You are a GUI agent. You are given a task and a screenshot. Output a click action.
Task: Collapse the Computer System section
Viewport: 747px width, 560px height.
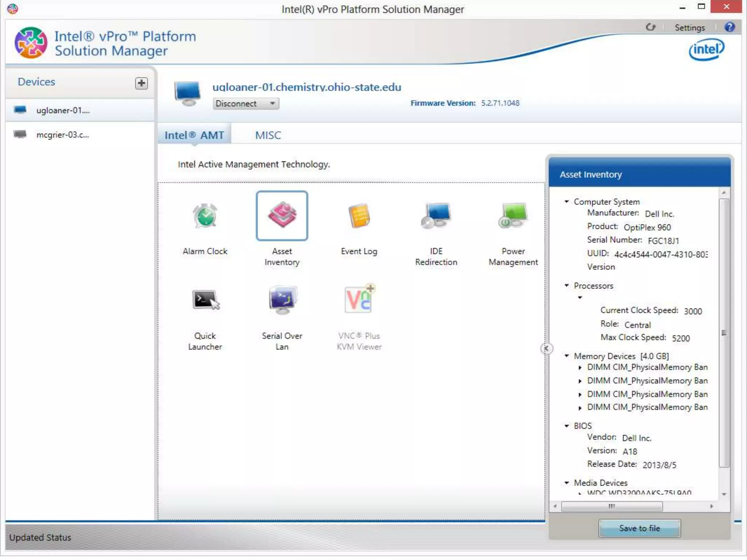tap(566, 201)
